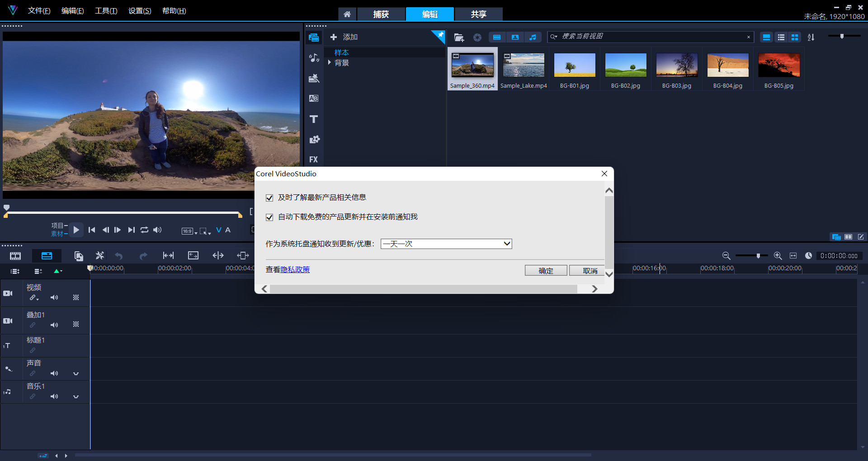Uncheck 及时了解最新产品相关信息 checkbox

pyautogui.click(x=269, y=198)
